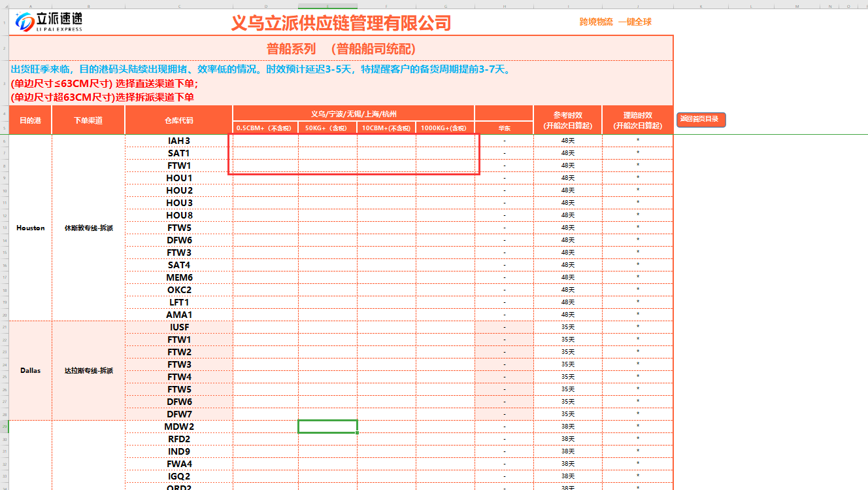Select the 参考时效 header cell
The height and width of the screenshot is (490, 868).
[x=567, y=120]
